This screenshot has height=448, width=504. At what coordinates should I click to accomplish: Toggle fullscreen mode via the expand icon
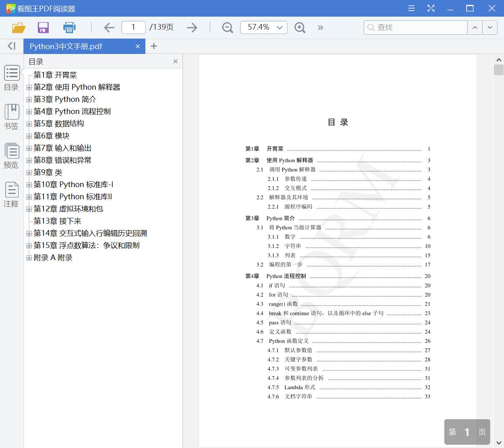(x=431, y=8)
